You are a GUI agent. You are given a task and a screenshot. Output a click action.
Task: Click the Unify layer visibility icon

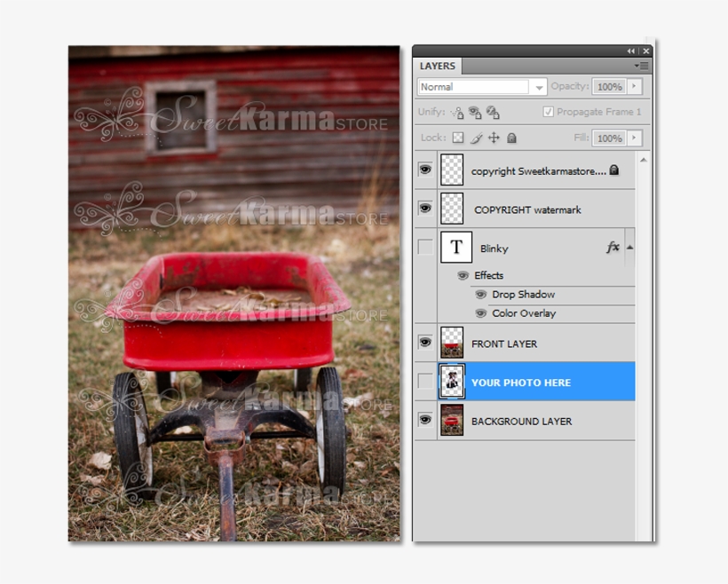[x=475, y=113]
